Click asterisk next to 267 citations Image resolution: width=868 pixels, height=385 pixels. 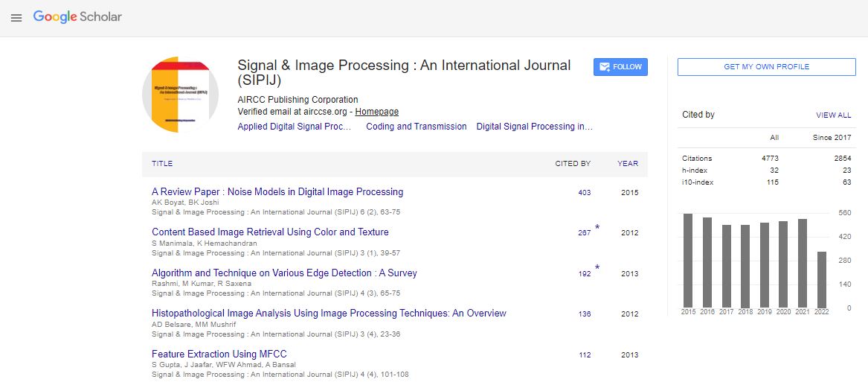pos(597,228)
